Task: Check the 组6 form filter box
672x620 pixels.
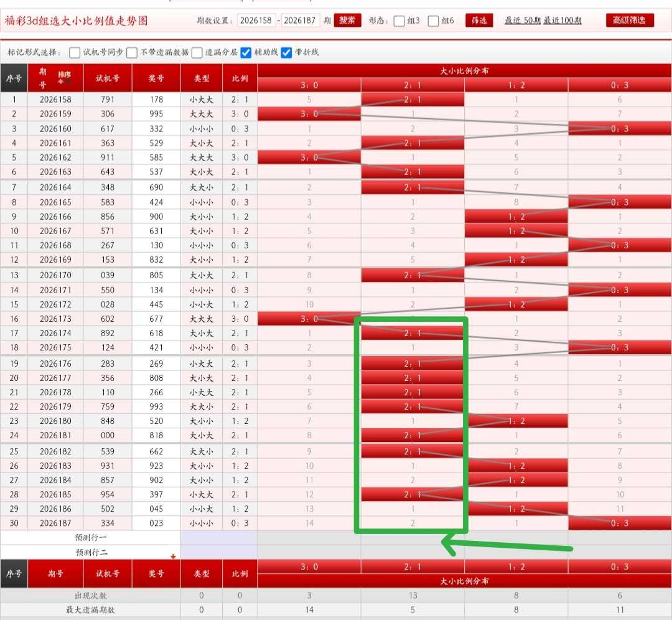Action: pyautogui.click(x=433, y=21)
